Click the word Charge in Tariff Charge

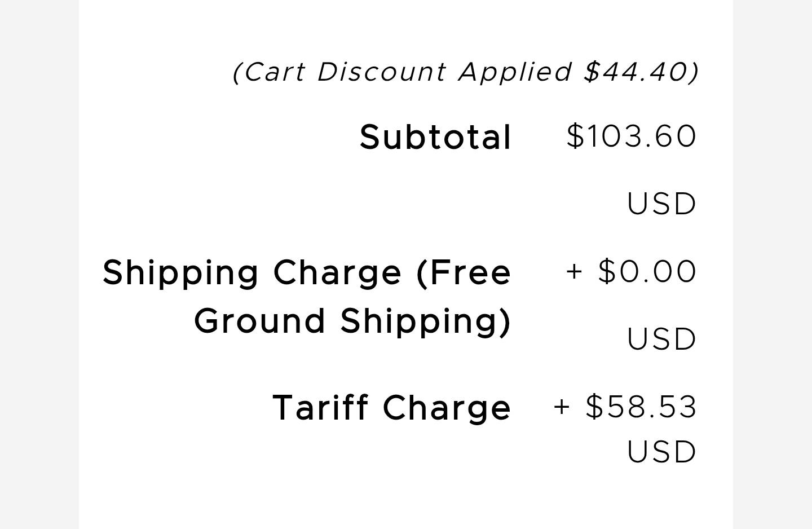(447, 408)
